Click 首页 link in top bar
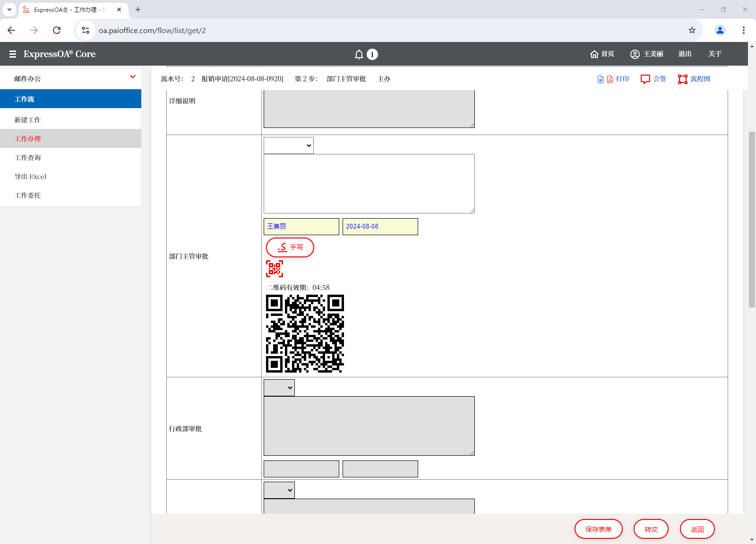This screenshot has width=756, height=544. click(x=608, y=54)
